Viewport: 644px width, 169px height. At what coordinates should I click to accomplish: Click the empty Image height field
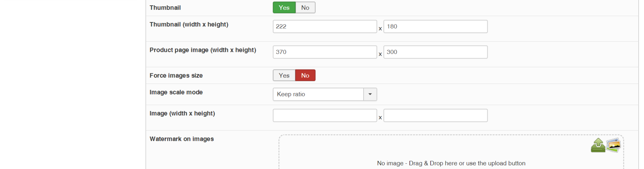click(x=435, y=116)
